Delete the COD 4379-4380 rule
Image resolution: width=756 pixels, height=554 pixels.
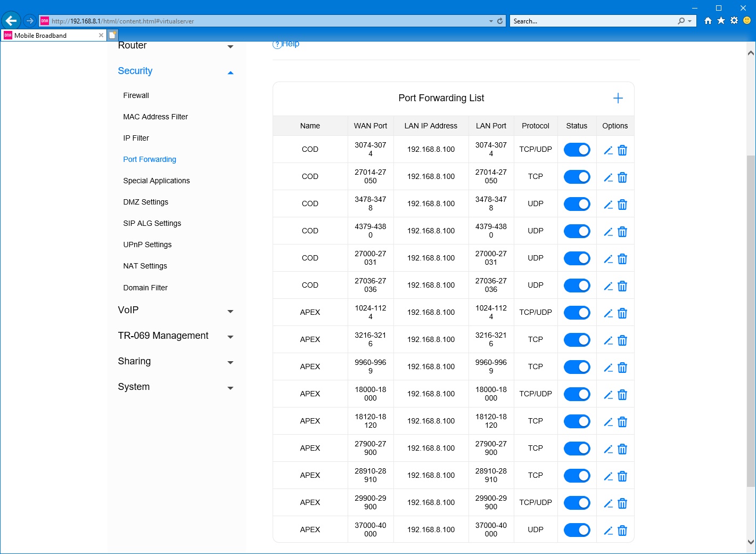[622, 232]
